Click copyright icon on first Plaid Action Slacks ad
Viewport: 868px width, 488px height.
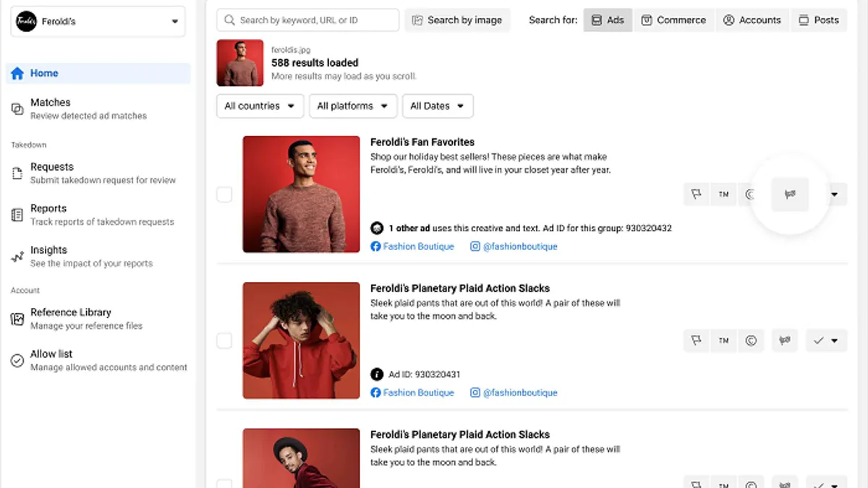coord(751,341)
